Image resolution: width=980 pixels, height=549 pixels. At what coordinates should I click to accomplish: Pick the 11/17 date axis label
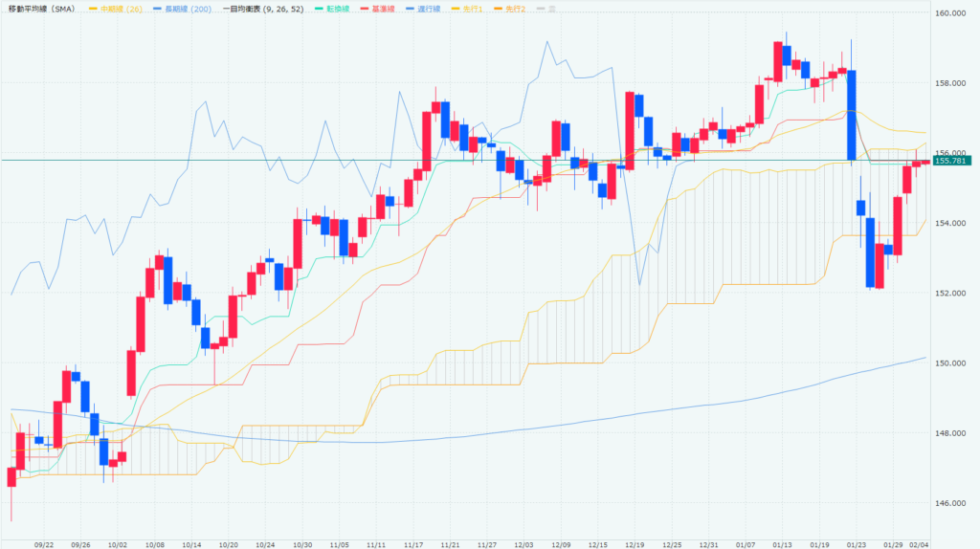click(413, 542)
